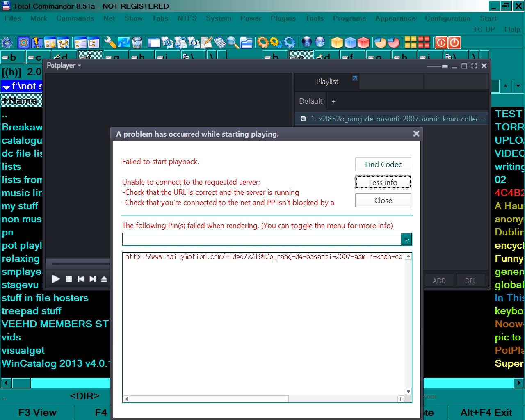
Task: Click the blue cube toolbar icon
Action: tap(350, 42)
